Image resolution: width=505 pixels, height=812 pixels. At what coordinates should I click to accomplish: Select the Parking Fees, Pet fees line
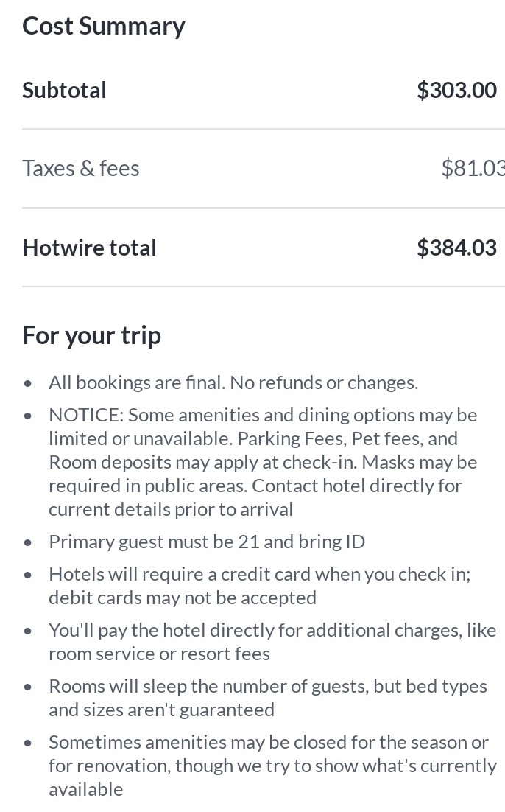click(253, 438)
